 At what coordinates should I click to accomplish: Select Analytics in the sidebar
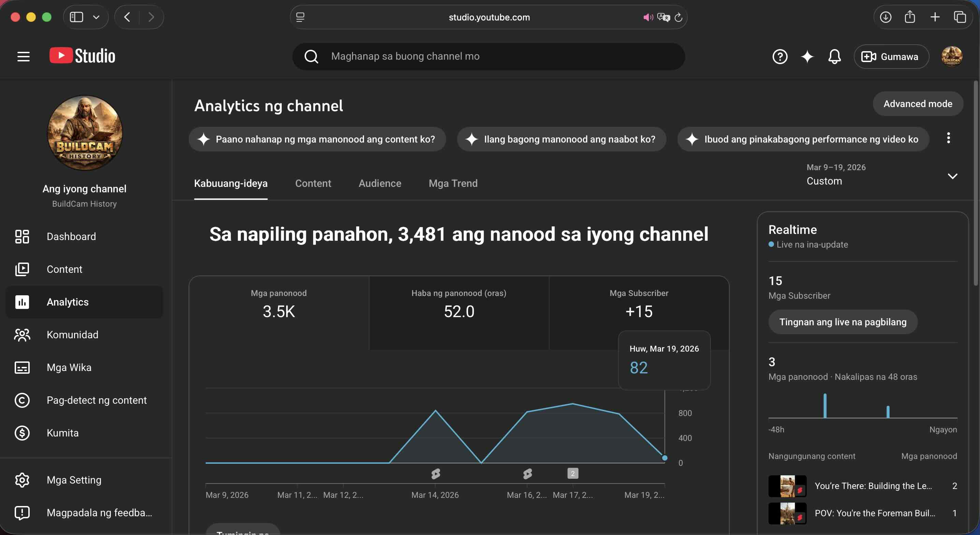point(85,302)
